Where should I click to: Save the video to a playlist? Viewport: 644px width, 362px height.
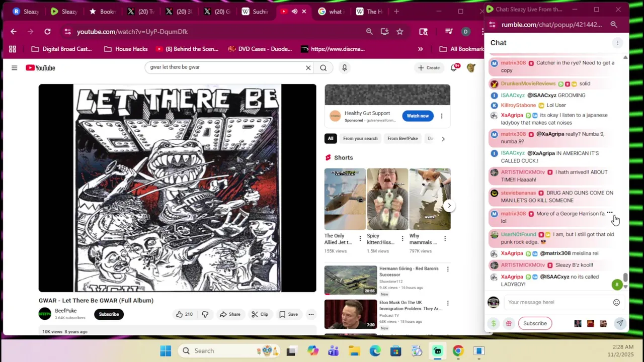(288, 314)
